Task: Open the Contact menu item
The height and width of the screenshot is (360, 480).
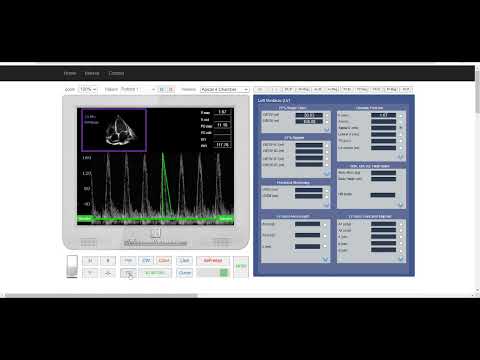Action: pyautogui.click(x=116, y=73)
